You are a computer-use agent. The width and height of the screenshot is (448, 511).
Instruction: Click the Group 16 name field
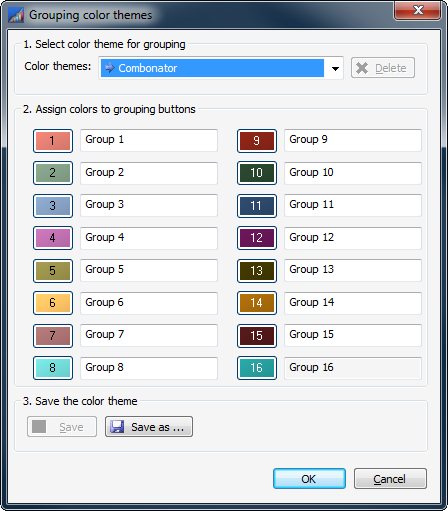[x=353, y=368]
